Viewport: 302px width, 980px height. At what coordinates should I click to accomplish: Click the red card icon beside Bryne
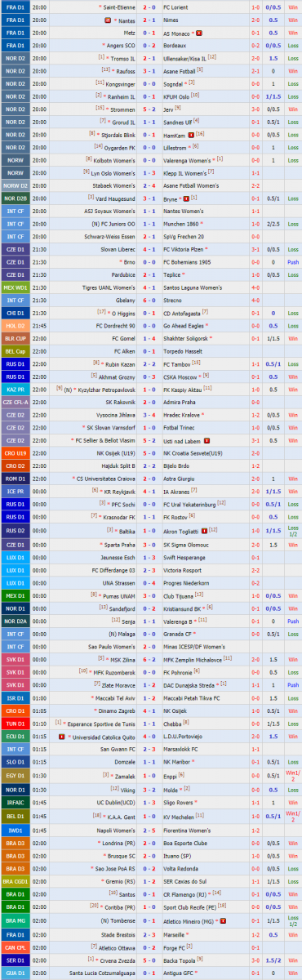pos(185,198)
